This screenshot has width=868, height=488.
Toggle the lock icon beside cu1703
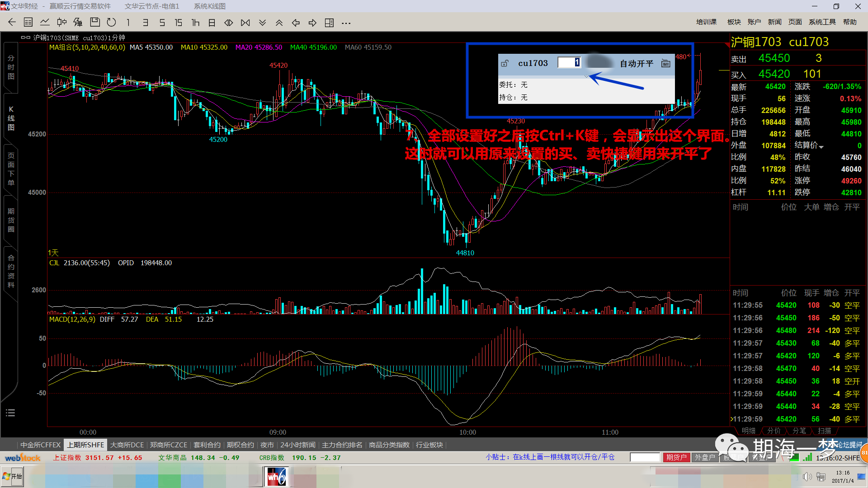(505, 63)
